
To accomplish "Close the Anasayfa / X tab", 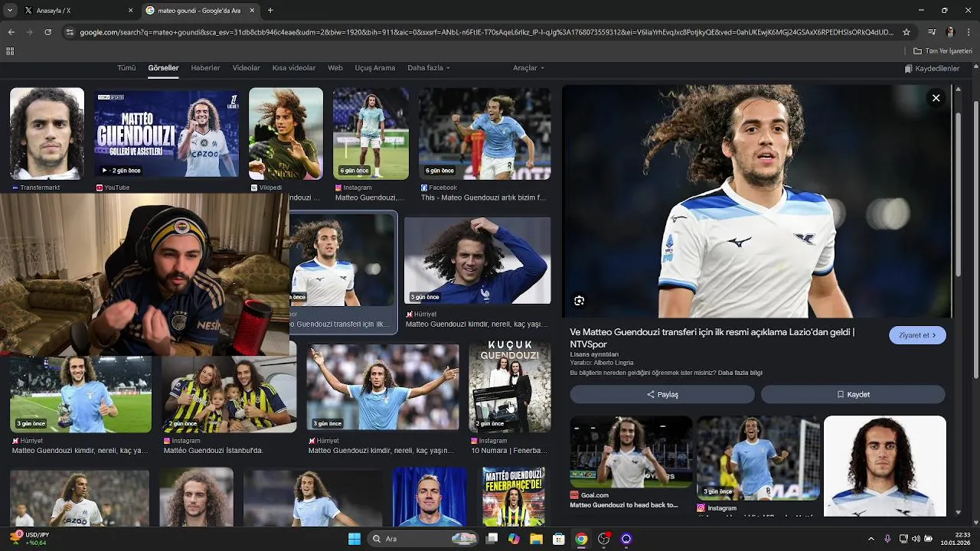I will (130, 11).
